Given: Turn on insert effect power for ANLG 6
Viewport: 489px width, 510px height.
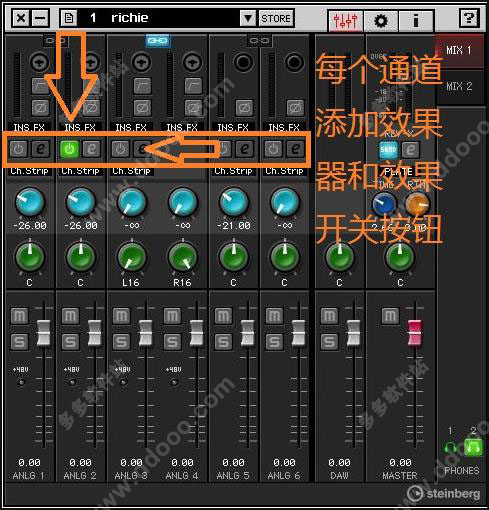Looking at the screenshot, I should pos(273,149).
